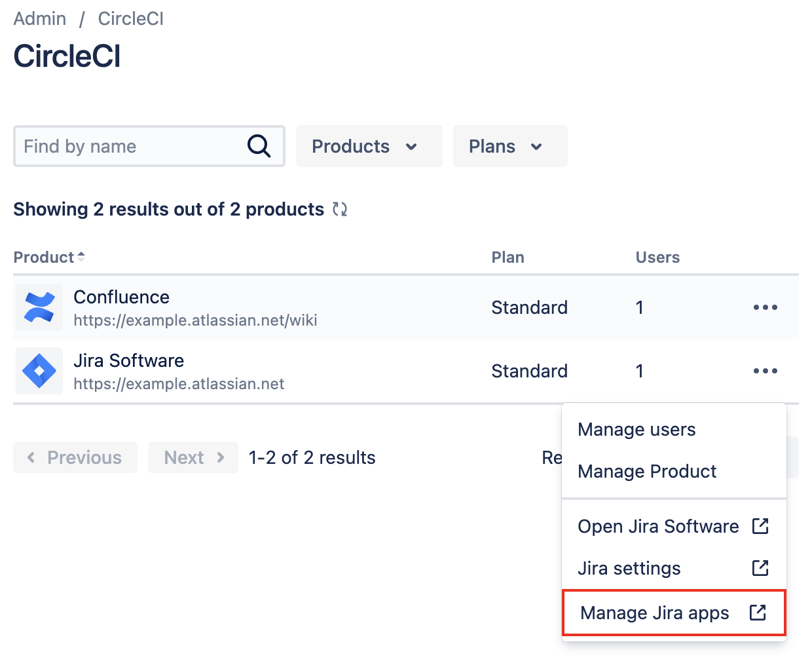
Task: Open the Jira Software row actions menu
Action: tap(766, 371)
